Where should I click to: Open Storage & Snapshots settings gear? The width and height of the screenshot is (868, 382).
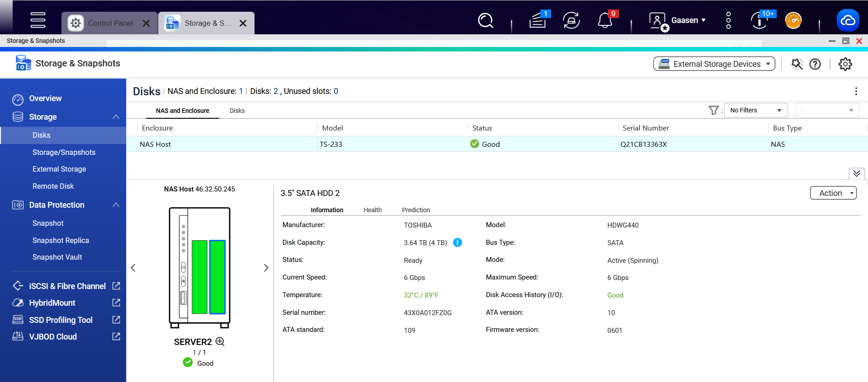click(x=845, y=64)
